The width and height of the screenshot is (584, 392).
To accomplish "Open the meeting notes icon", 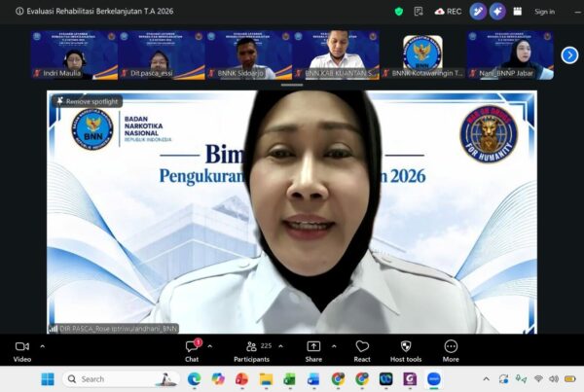I will (x=419, y=12).
